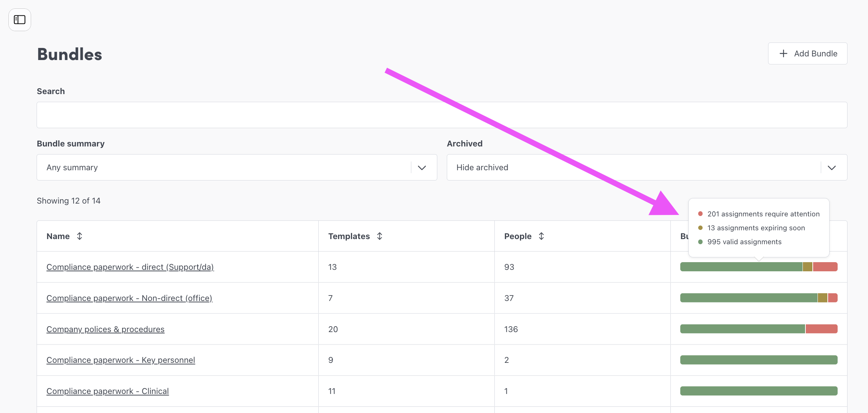868x413 pixels.
Task: Toggle the sidebar panel icon
Action: pos(19,20)
